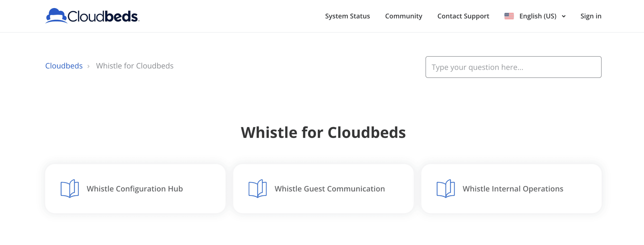Click the book icon beside Whistle Internal Operations

pyautogui.click(x=446, y=189)
